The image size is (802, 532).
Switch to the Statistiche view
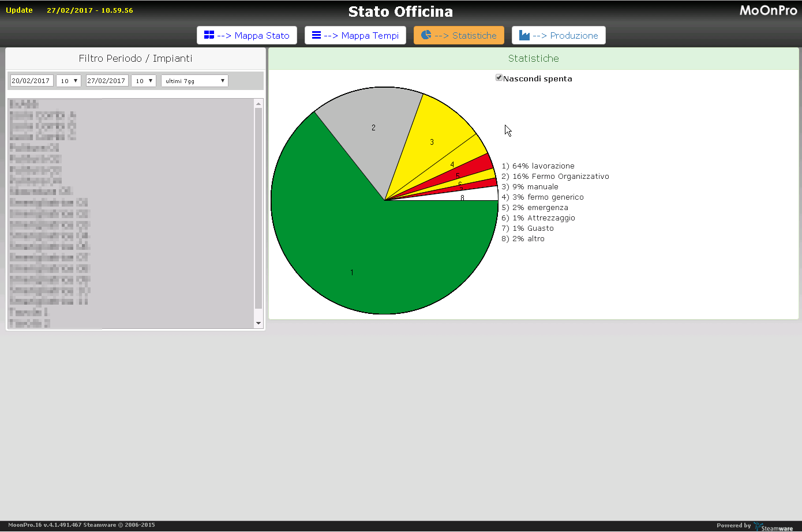(x=459, y=35)
